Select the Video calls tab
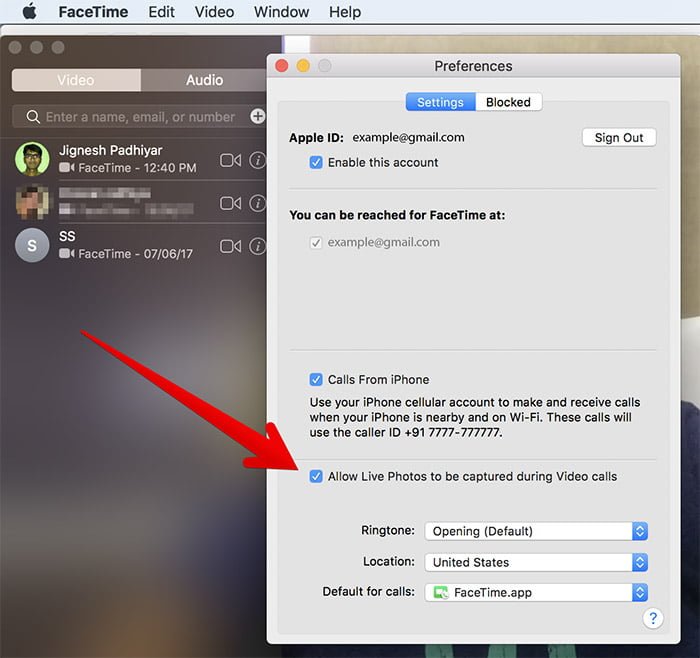 click(76, 80)
